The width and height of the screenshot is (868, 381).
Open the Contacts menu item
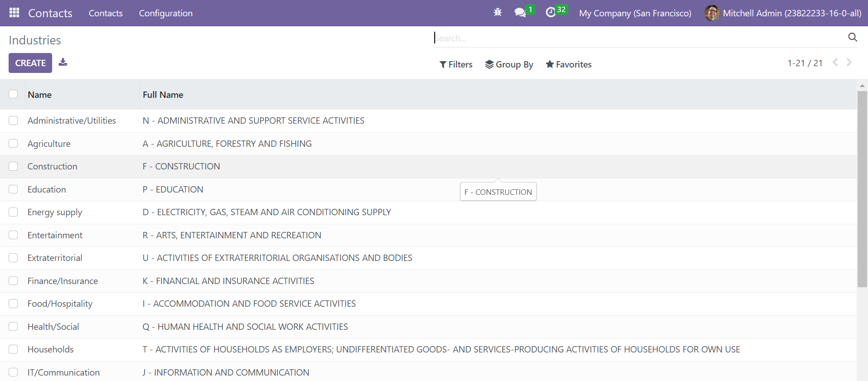point(106,13)
